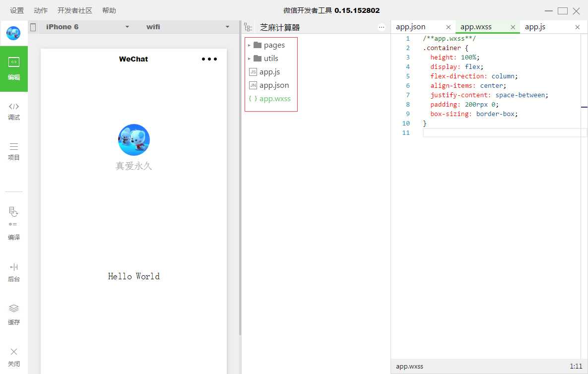Select app.wxss in the file tree
The height and width of the screenshot is (374, 588).
click(x=275, y=99)
